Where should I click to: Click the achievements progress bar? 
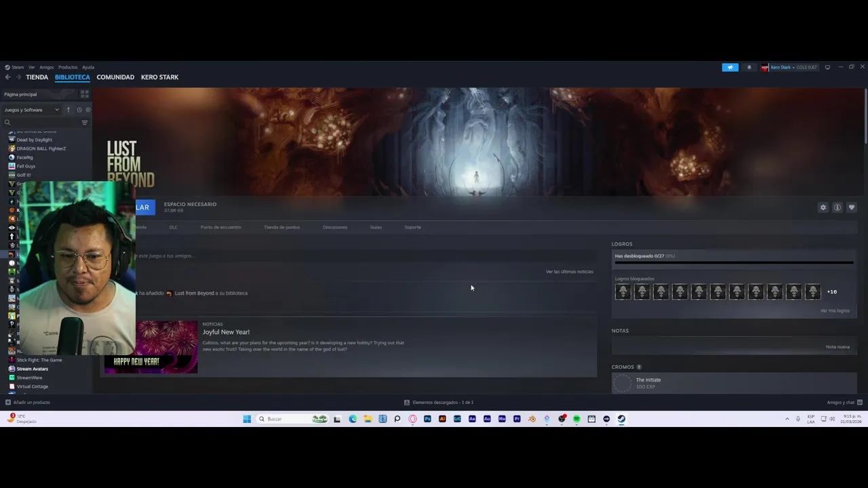(x=734, y=262)
